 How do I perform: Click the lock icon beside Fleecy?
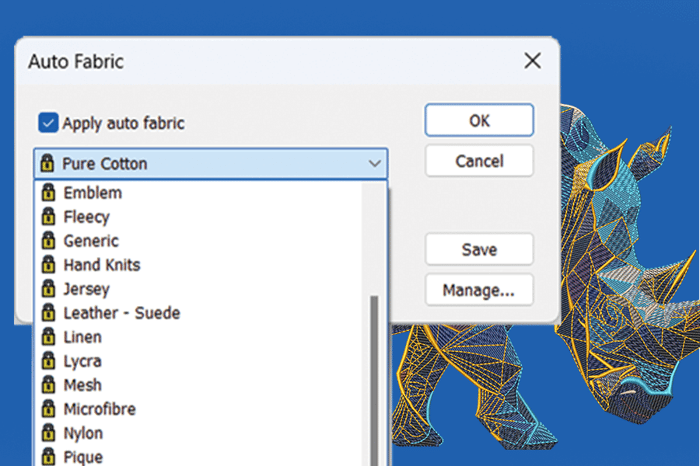click(48, 216)
